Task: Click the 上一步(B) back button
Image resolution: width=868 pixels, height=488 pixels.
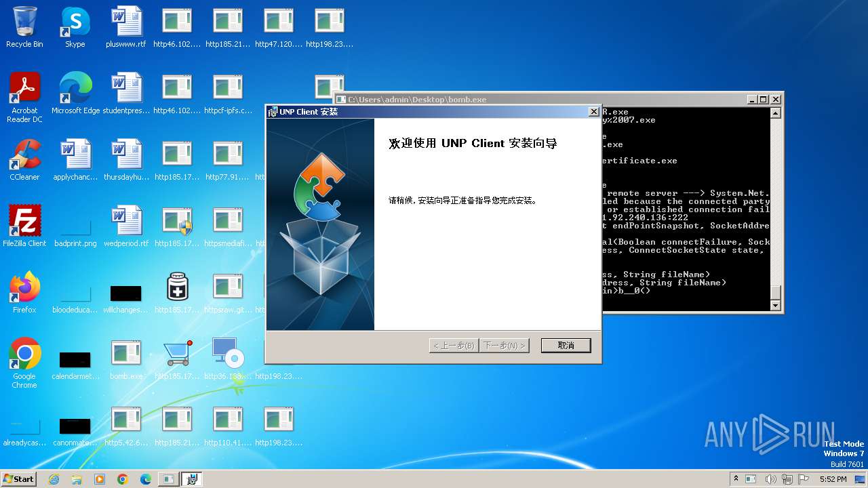Action: point(454,346)
